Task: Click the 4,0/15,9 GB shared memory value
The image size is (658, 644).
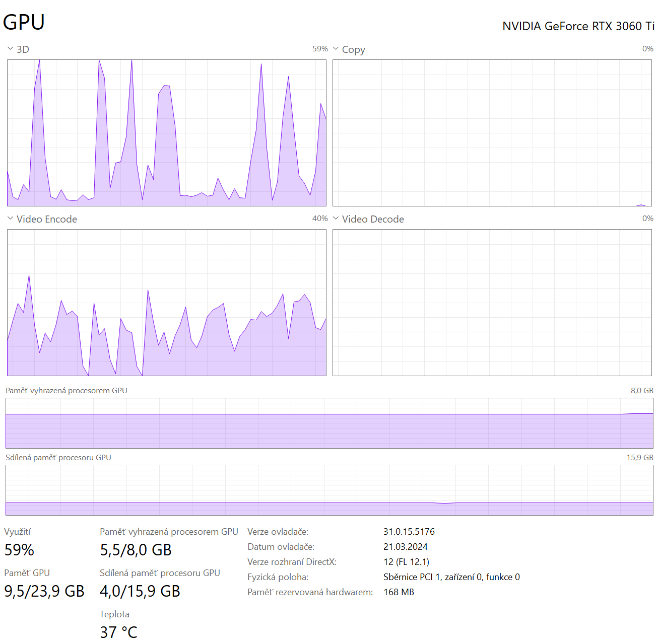Action: (140, 591)
